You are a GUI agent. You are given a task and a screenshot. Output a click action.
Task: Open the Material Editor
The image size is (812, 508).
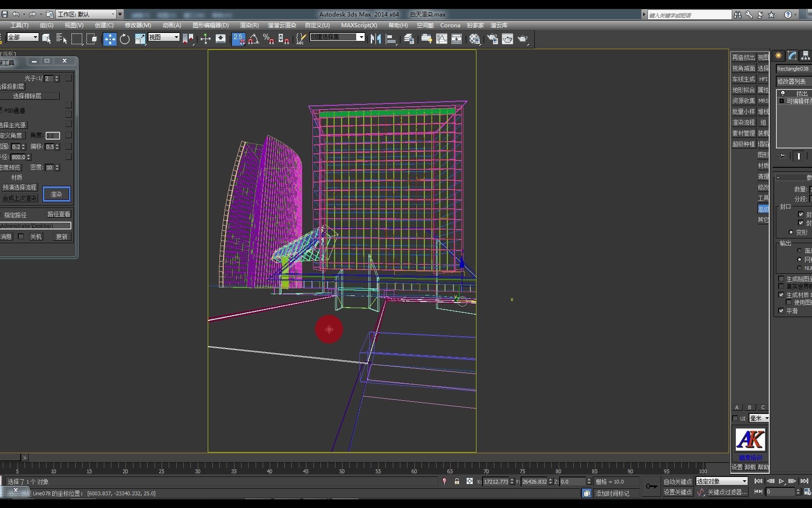pyautogui.click(x=475, y=39)
